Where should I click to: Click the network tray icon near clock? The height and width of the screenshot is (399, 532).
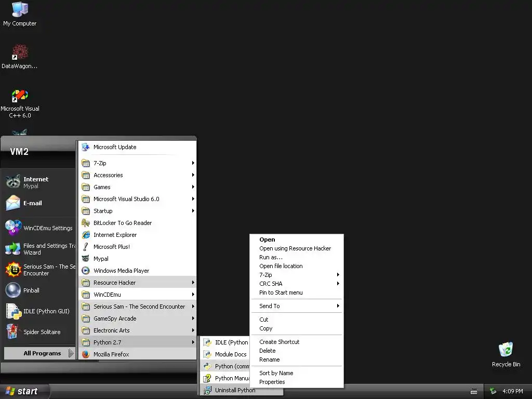click(x=493, y=391)
